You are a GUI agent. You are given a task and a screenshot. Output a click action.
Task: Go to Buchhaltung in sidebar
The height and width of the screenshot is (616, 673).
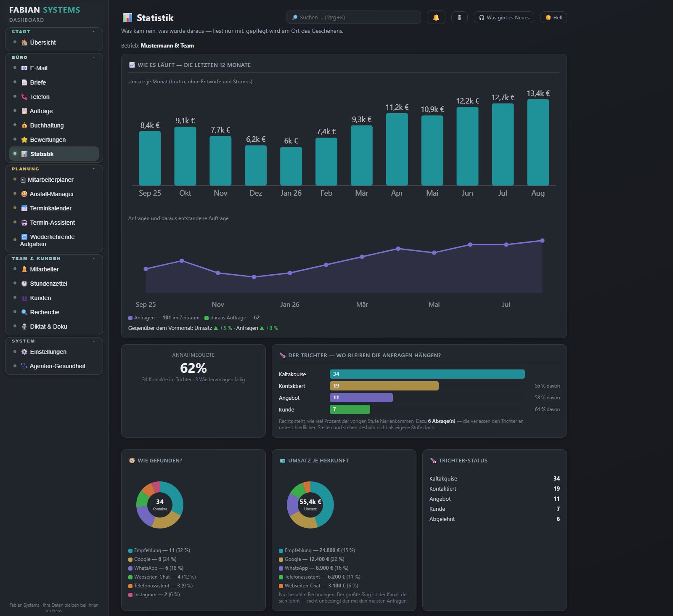pyautogui.click(x=54, y=125)
